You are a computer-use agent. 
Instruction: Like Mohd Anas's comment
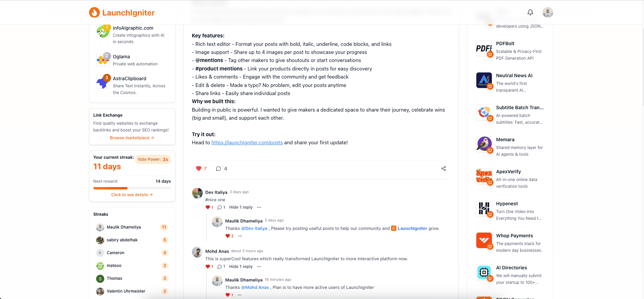[x=208, y=266]
